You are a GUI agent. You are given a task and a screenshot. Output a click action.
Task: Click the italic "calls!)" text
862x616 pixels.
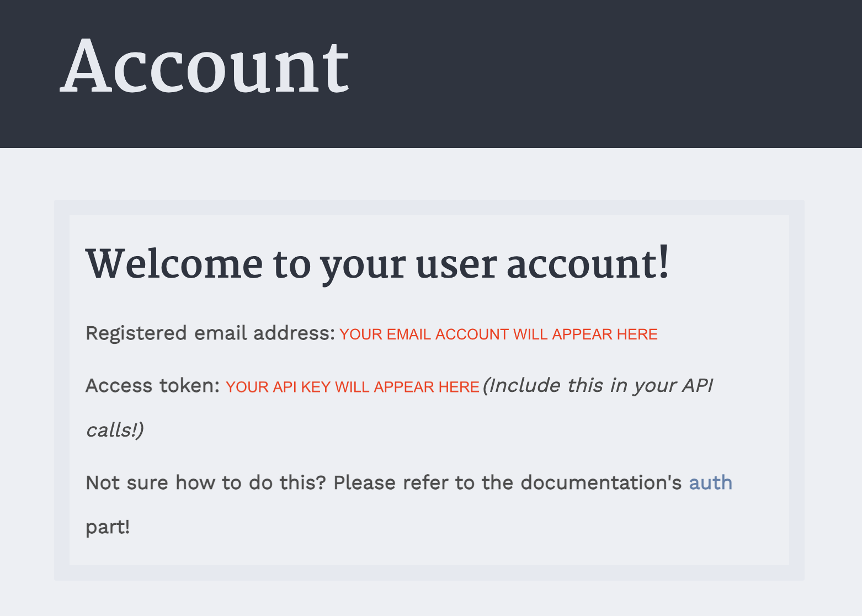[115, 430]
